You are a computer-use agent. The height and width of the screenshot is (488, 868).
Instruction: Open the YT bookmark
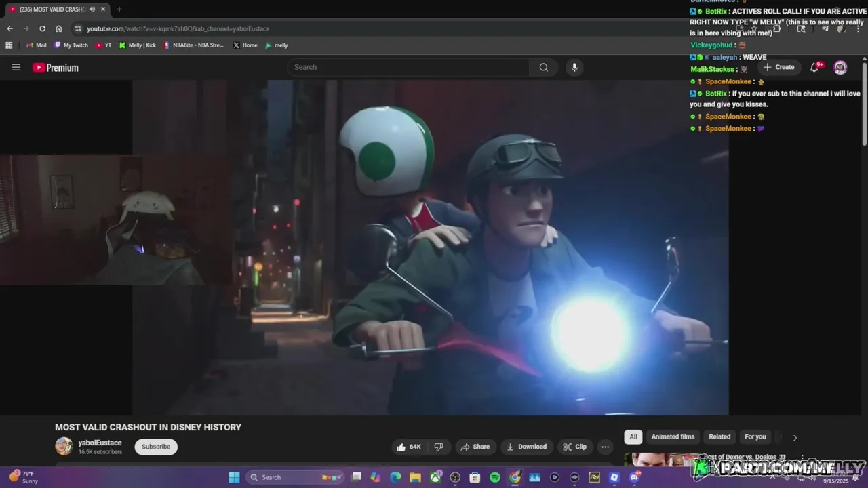[104, 45]
